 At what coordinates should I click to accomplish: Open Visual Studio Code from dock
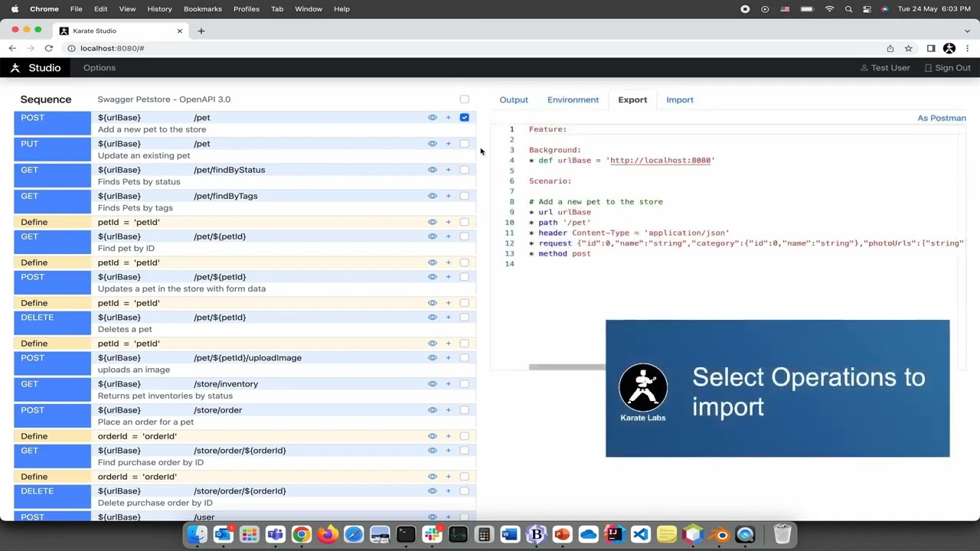(x=641, y=534)
